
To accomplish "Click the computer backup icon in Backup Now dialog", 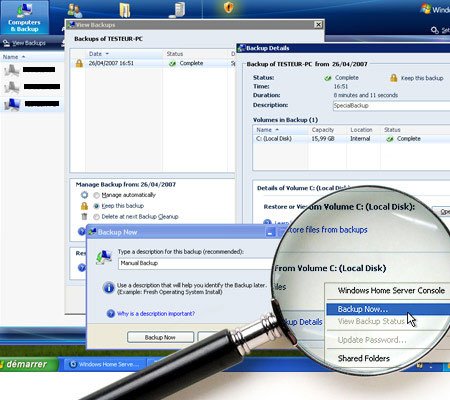I will tap(104, 258).
